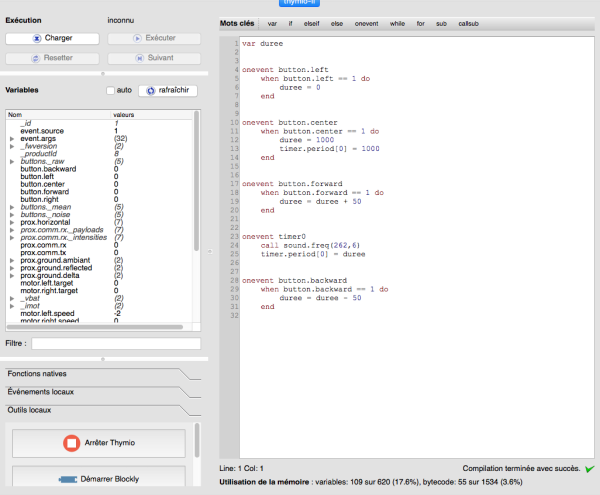Click the Charger load icon
The width and height of the screenshot is (600, 495).
37,38
